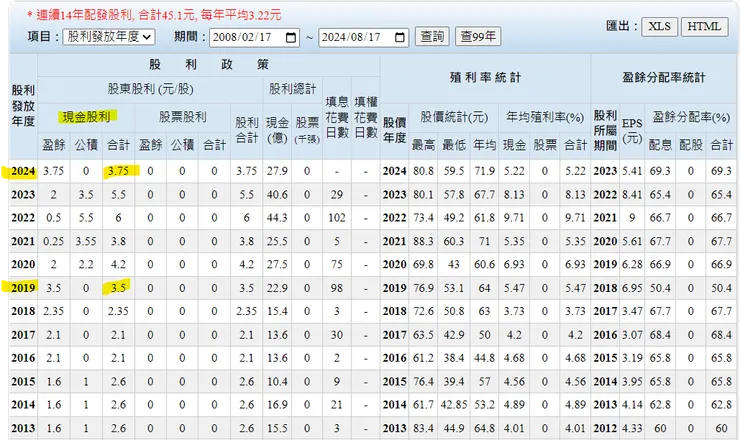Export table via HTML button

pos(704,26)
